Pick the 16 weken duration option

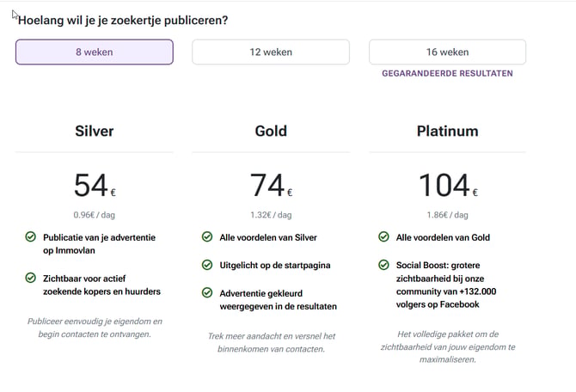click(x=447, y=52)
